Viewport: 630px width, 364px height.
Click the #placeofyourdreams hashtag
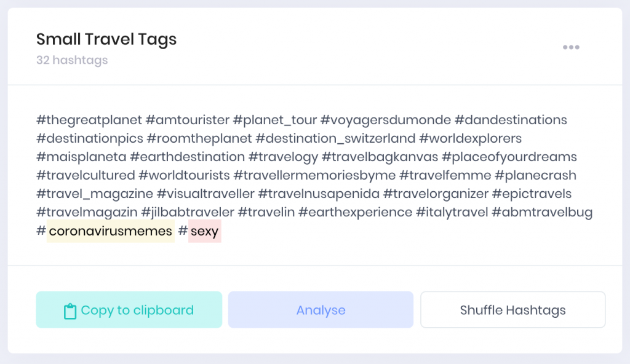coord(509,157)
